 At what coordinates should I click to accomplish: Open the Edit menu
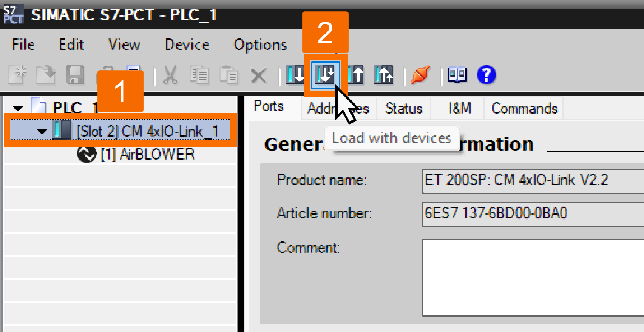click(x=71, y=44)
